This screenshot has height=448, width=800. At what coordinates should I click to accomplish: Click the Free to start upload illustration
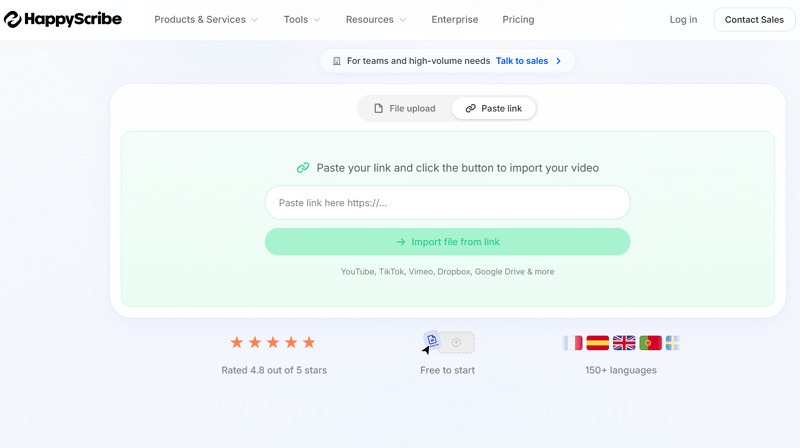click(448, 342)
